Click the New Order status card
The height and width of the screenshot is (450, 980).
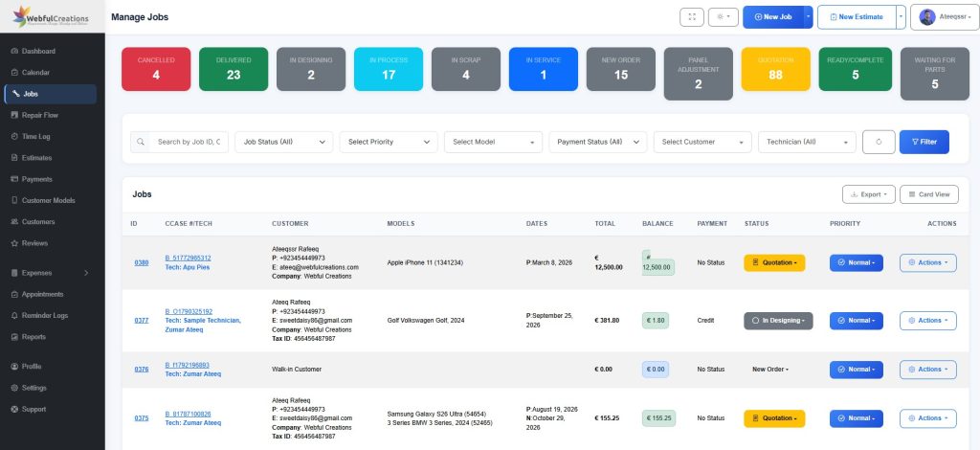(x=621, y=69)
